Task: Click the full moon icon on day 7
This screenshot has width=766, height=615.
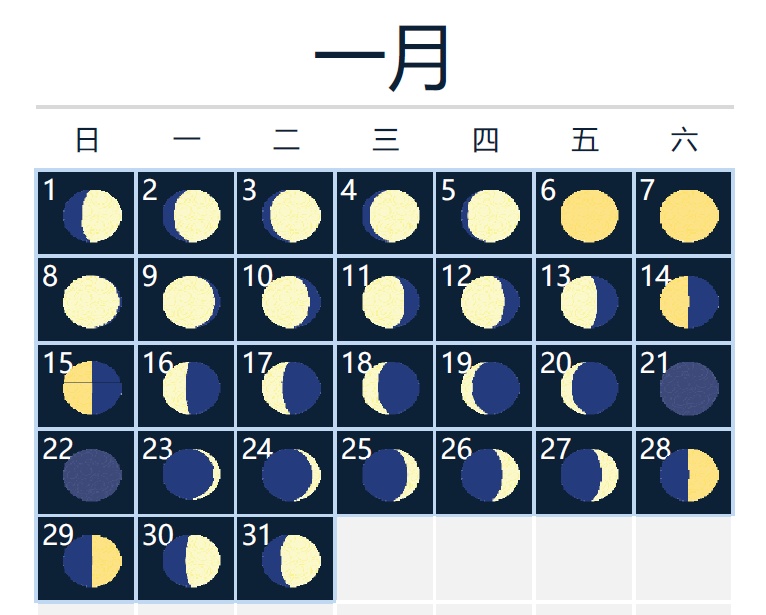Action: pos(689,216)
